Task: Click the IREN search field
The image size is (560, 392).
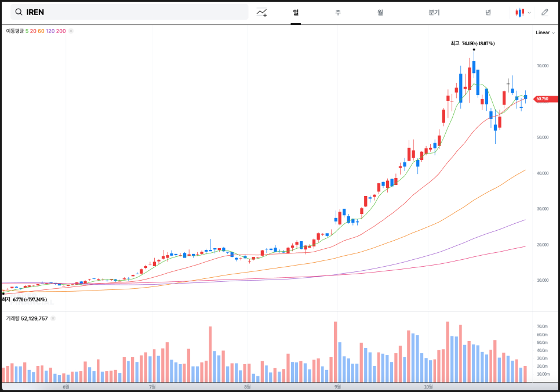Action: click(x=133, y=12)
